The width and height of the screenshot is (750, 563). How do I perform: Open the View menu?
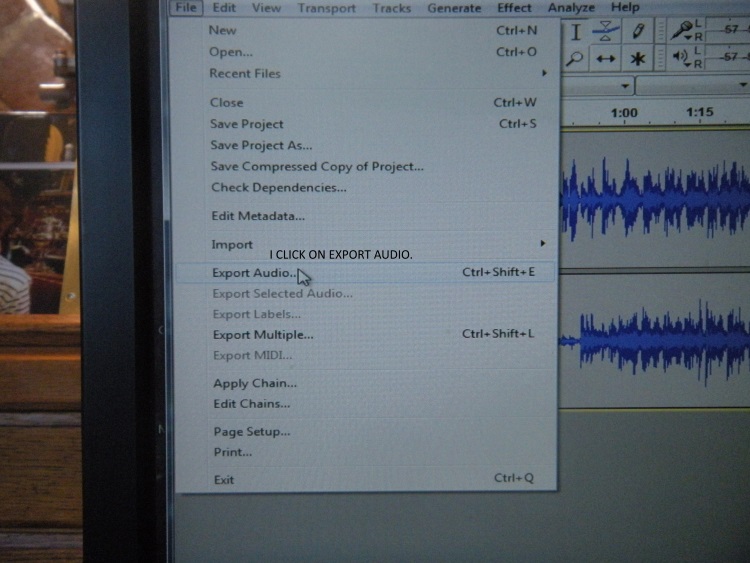(x=266, y=8)
